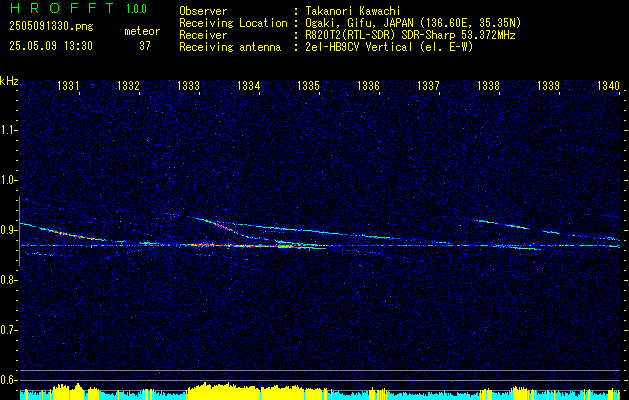The width and height of the screenshot is (629, 400).
Task: Click the meteor count 37
Action: (x=145, y=46)
